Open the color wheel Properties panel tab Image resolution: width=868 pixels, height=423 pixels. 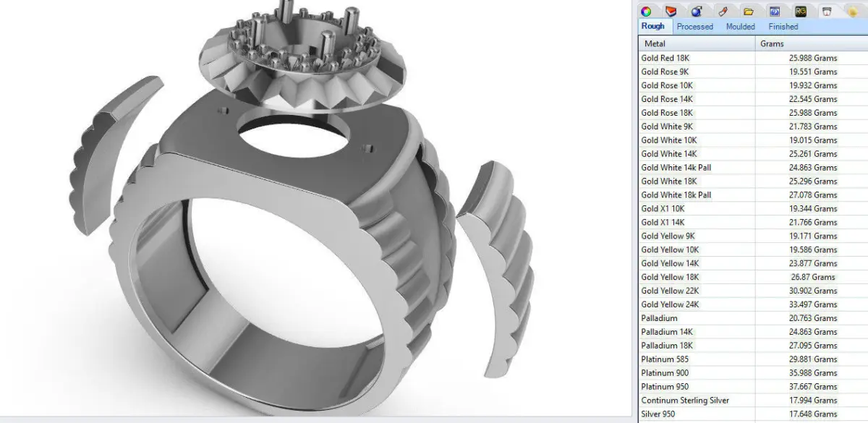646,11
